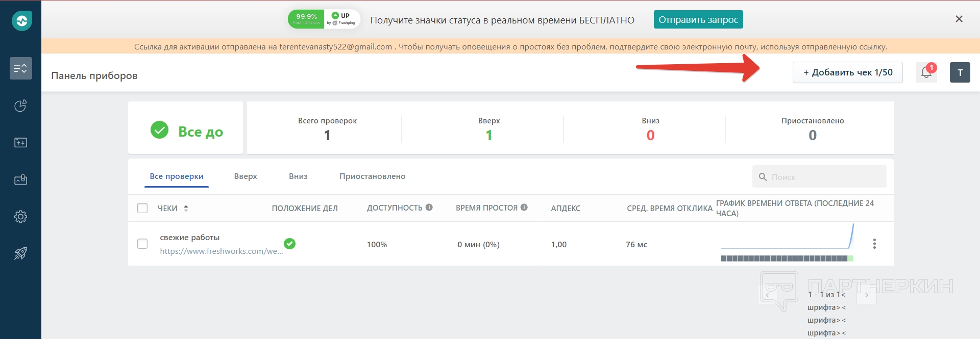Click the 'Добавить чек 1/50' button
This screenshot has width=980, height=339.
tap(847, 72)
